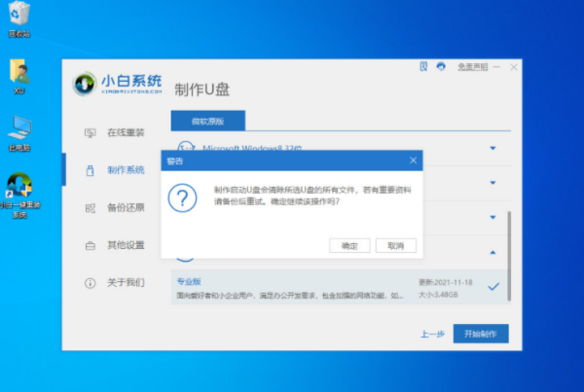Click the system list vertical scrollbar
The image size is (584, 392).
pyautogui.click(x=509, y=256)
